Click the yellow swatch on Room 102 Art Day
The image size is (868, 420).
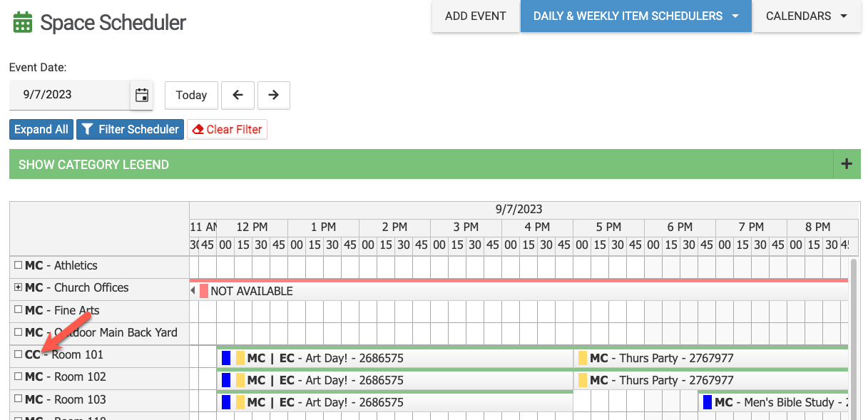pos(240,380)
